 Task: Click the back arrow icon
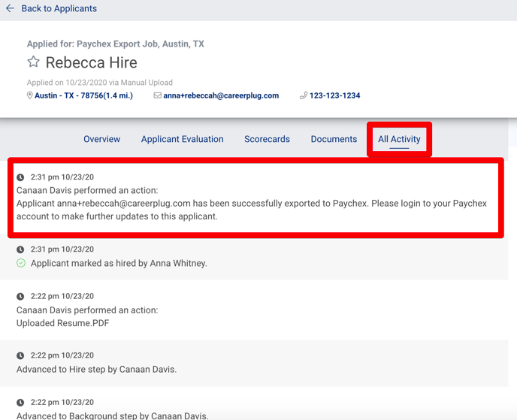(x=10, y=8)
